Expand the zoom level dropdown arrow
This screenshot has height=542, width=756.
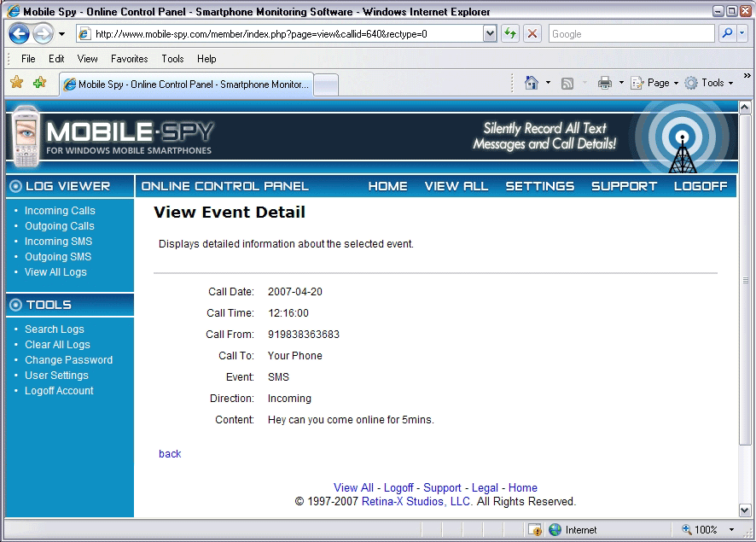(731, 530)
